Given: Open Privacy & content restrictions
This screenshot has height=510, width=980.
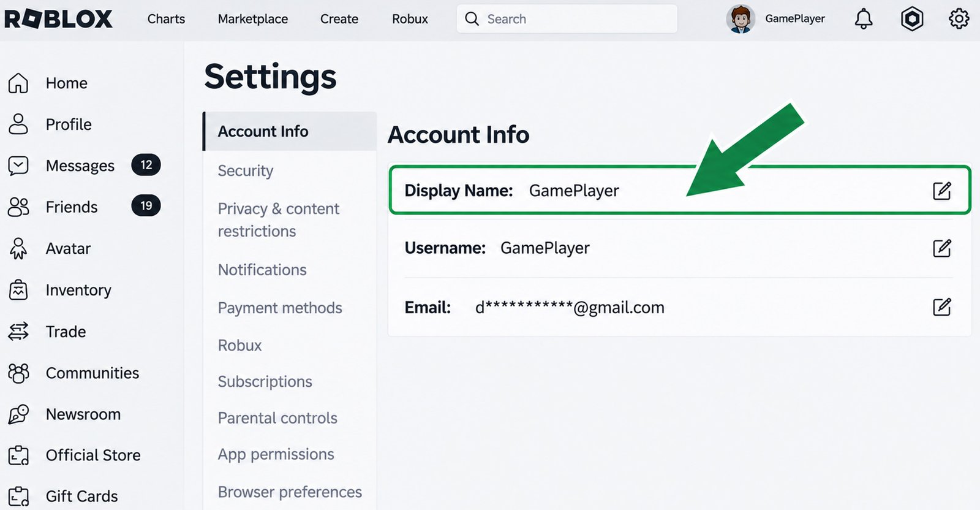Looking at the screenshot, I should click(279, 220).
